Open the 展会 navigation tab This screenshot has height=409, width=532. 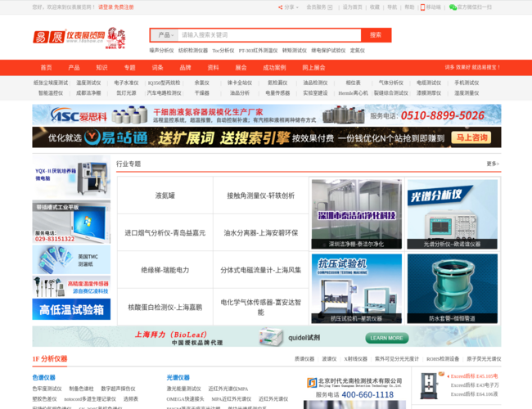(x=241, y=68)
